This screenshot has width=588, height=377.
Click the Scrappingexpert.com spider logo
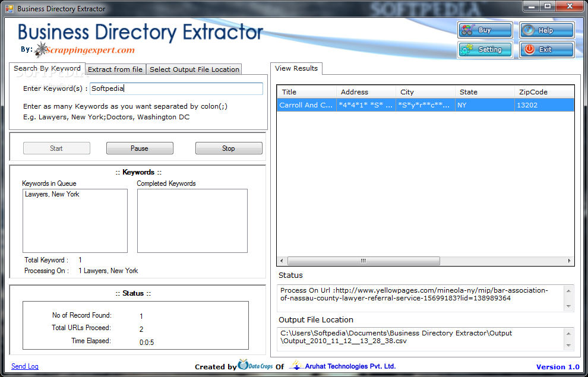coord(84,50)
